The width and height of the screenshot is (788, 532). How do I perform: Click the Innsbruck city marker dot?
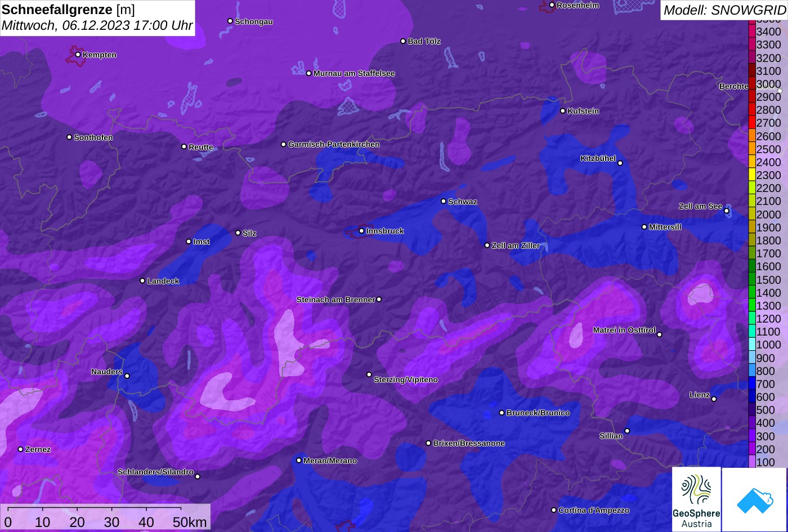[x=361, y=231]
